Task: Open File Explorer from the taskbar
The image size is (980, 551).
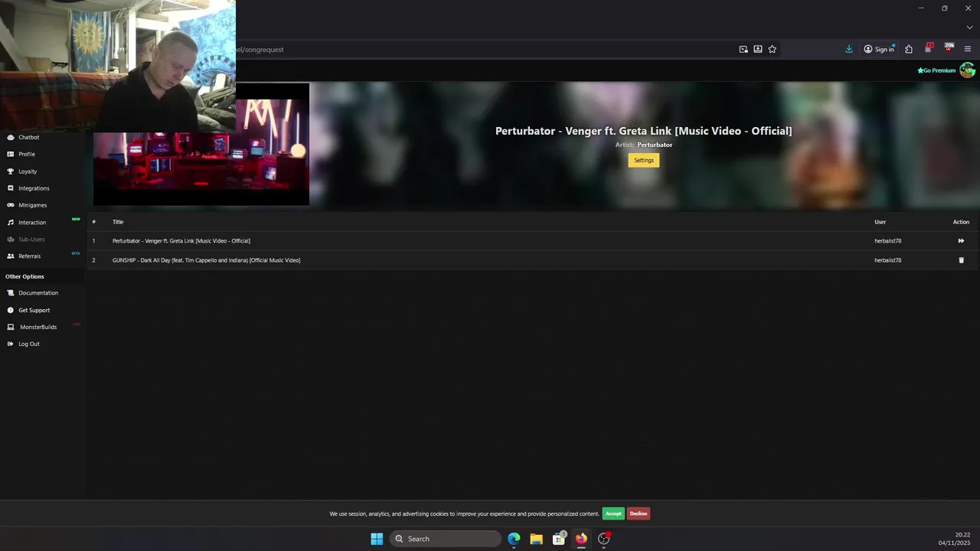Action: 536,539
